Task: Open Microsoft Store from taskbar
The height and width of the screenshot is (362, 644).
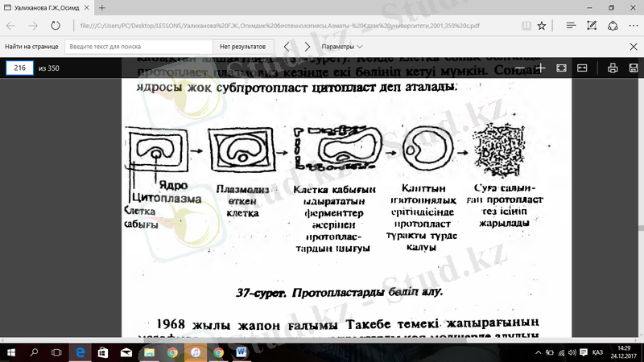Action: (x=103, y=352)
